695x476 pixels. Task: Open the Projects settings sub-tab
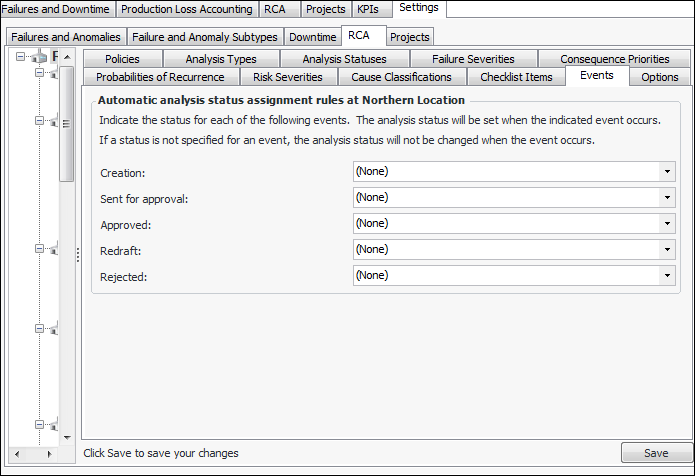click(410, 37)
